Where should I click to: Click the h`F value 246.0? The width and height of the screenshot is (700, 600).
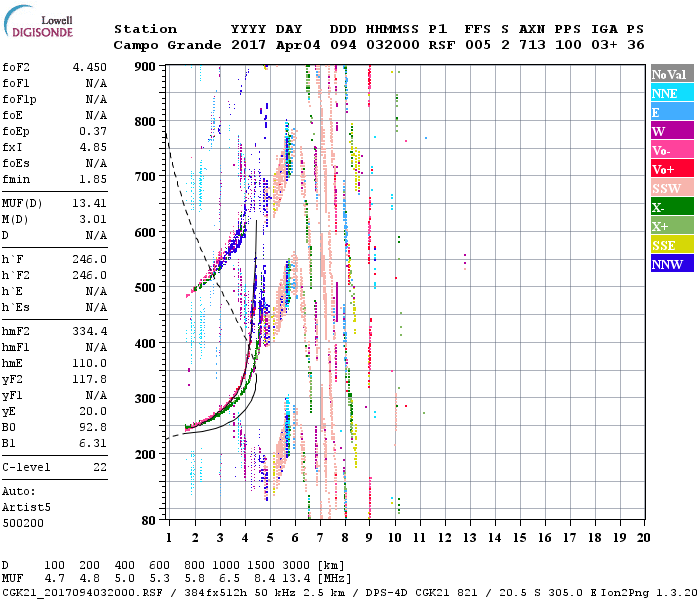[x=90, y=259]
